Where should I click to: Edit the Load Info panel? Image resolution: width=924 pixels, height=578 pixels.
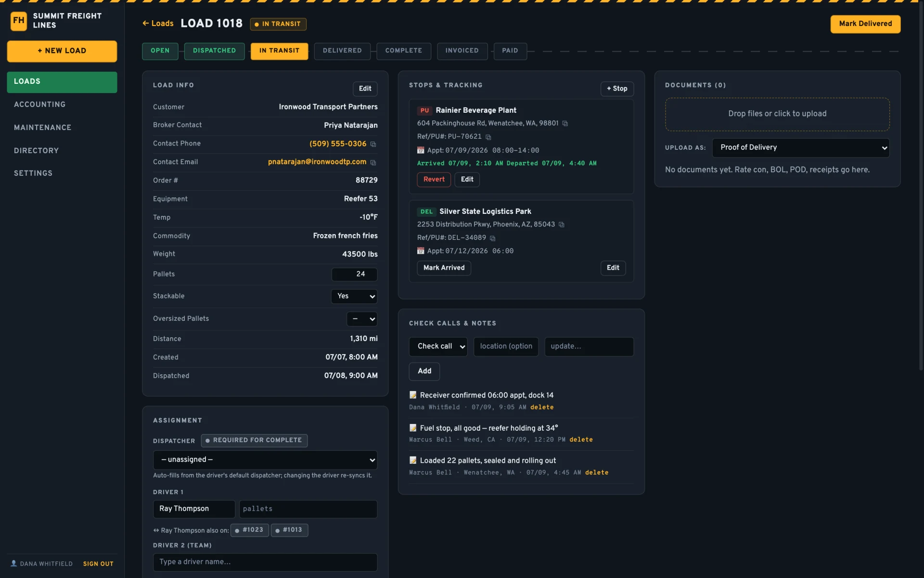coord(365,89)
